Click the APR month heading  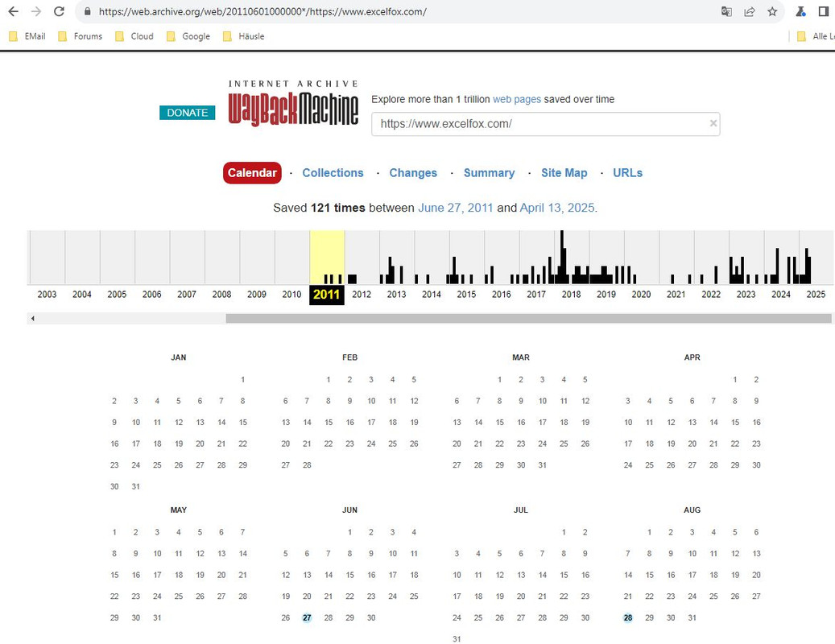point(692,357)
